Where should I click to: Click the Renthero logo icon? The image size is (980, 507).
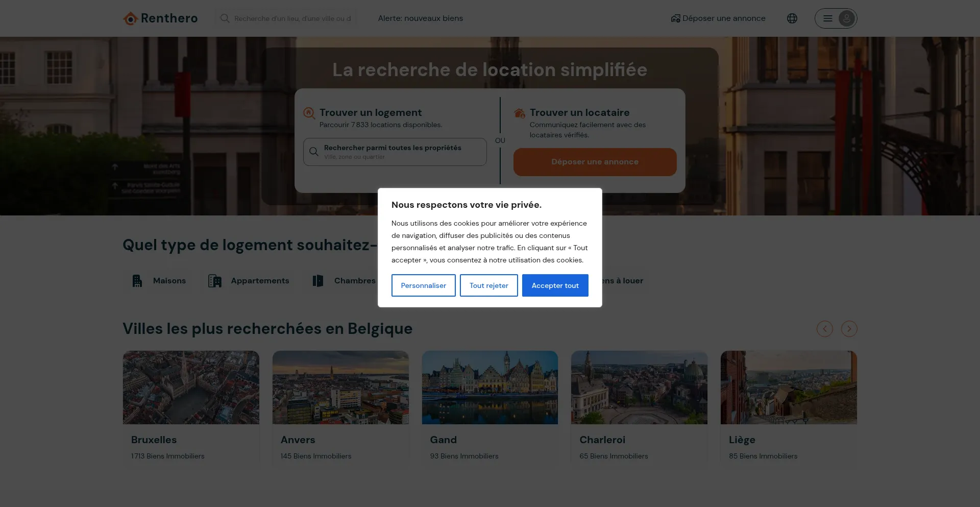coord(131,18)
